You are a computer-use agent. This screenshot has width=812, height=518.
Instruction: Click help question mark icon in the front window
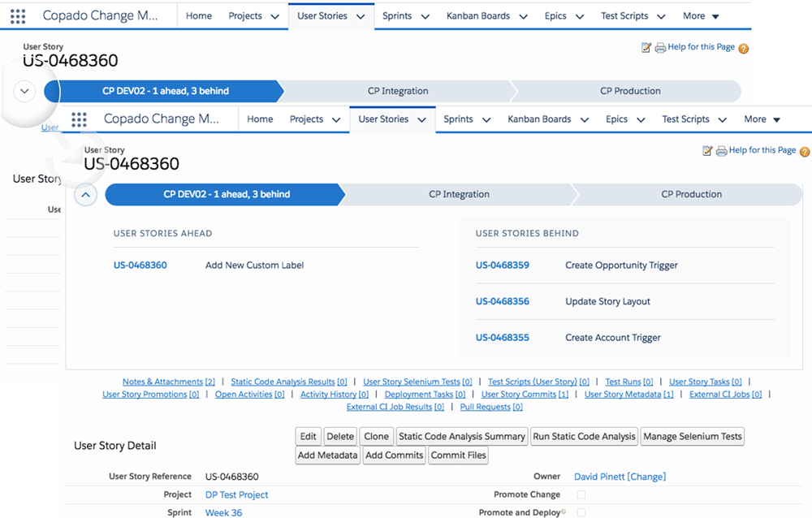[x=805, y=152]
